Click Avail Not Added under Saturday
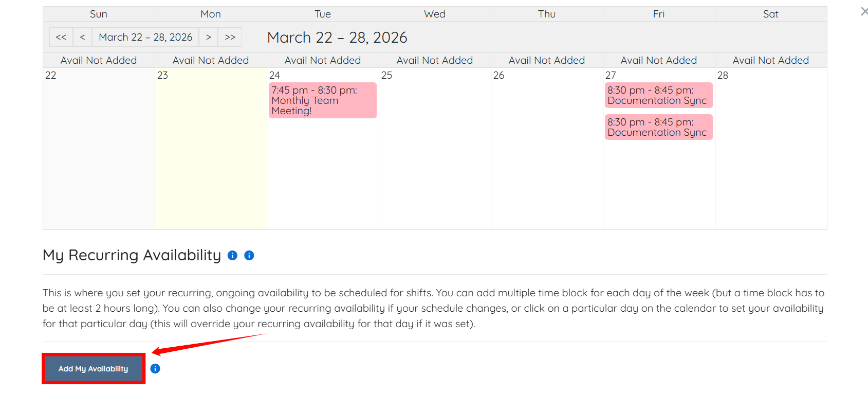This screenshot has width=868, height=393. [x=770, y=60]
